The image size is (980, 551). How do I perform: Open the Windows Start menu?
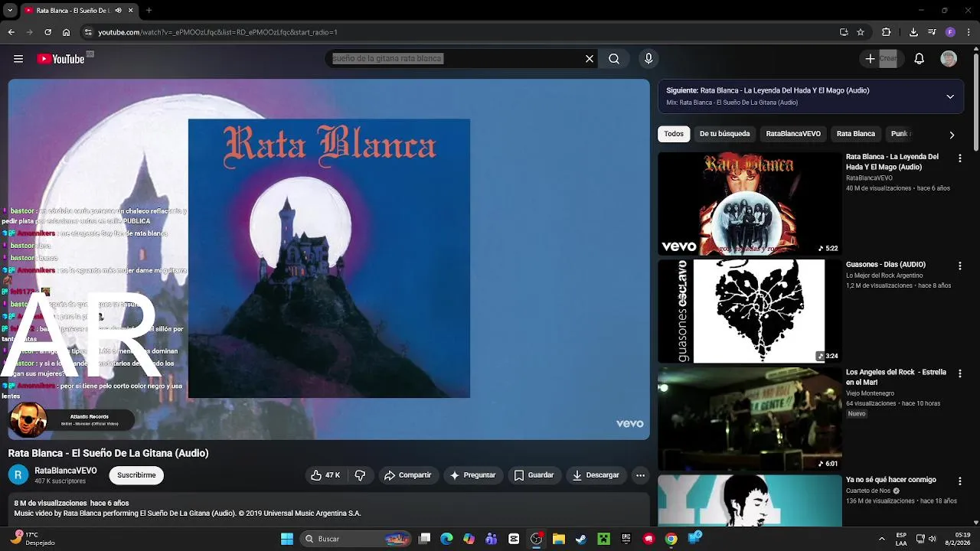(287, 539)
